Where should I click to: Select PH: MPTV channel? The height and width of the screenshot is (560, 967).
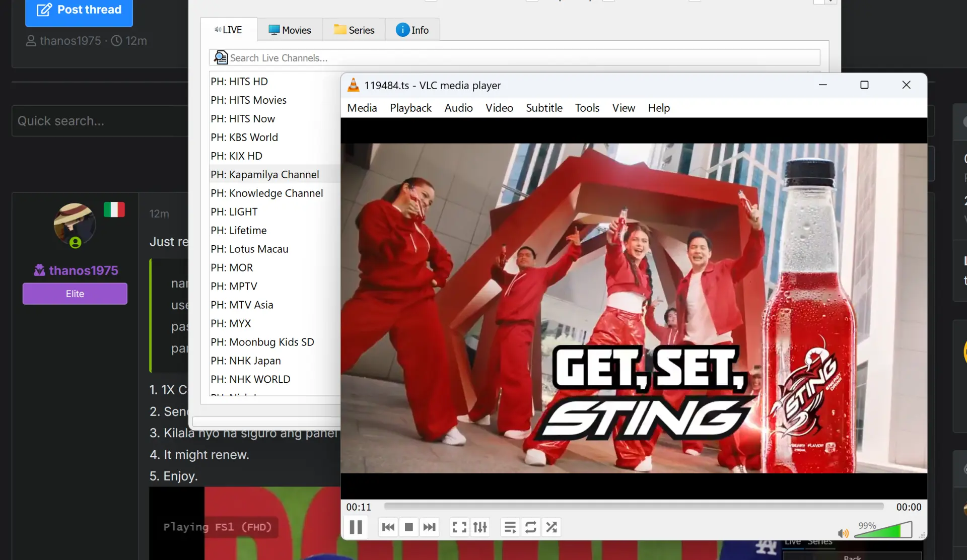[234, 286]
